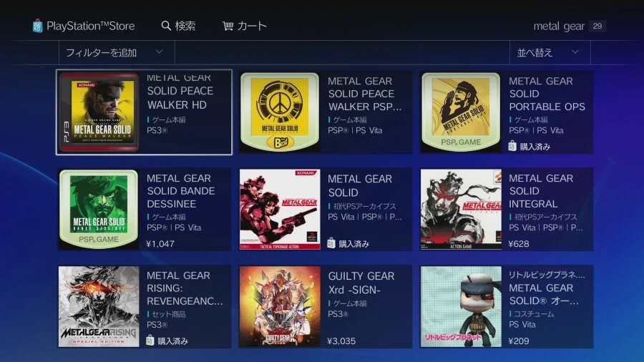Select Guilty Gear Xrd -SIGN- cover art
The image size is (644, 362).
pyautogui.click(x=280, y=307)
